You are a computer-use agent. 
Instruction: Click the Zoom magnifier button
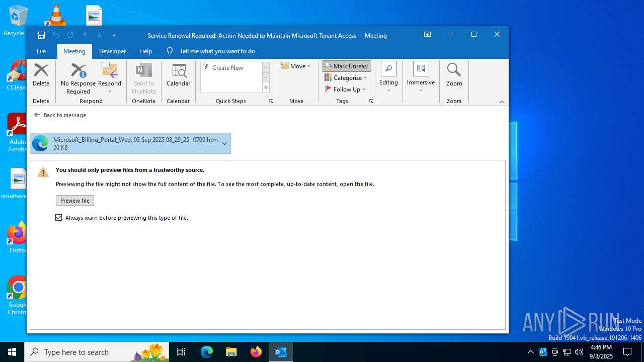(x=454, y=75)
